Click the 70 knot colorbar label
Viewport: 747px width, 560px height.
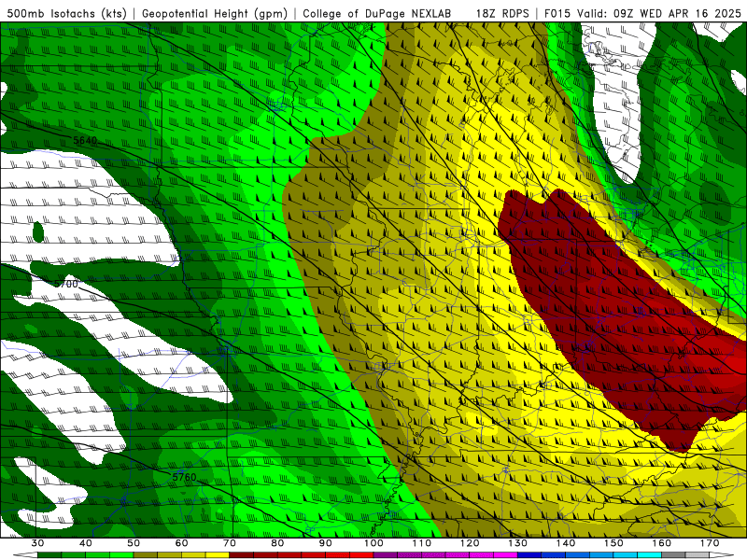(230, 543)
